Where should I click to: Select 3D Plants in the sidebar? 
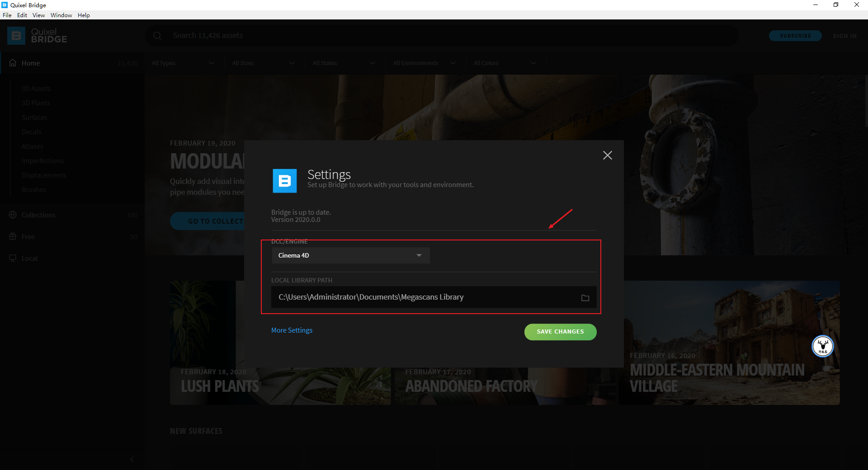[36, 103]
